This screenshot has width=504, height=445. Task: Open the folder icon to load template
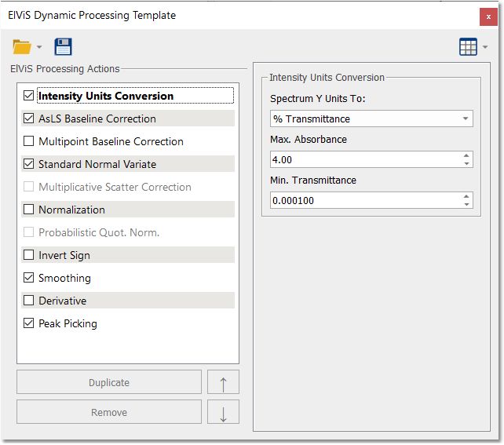click(22, 47)
